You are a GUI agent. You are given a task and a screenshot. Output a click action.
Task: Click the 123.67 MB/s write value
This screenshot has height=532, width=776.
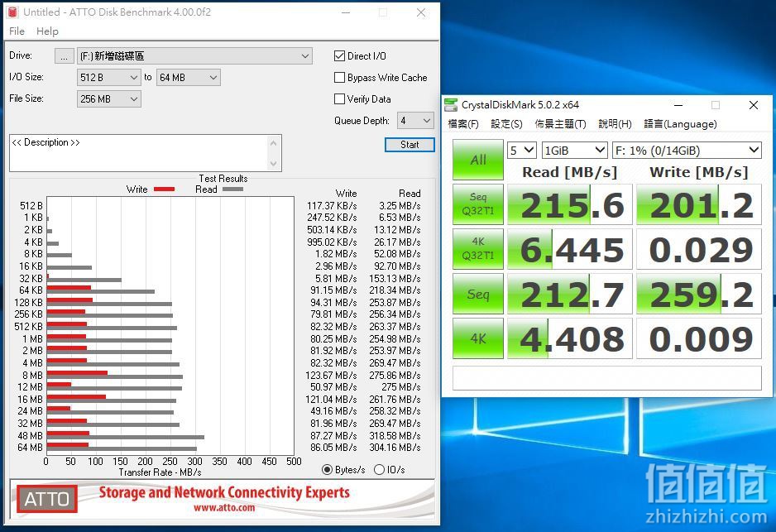click(331, 375)
